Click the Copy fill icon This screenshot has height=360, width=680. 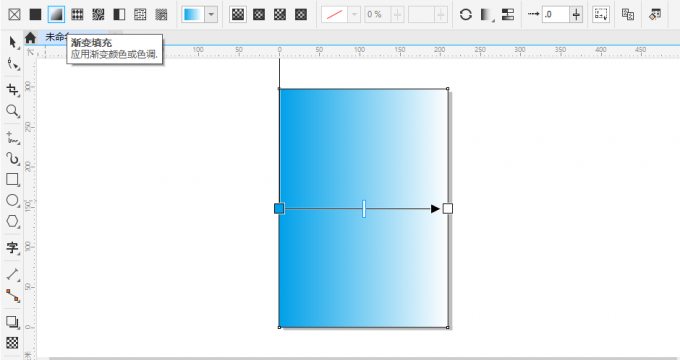[x=628, y=14]
